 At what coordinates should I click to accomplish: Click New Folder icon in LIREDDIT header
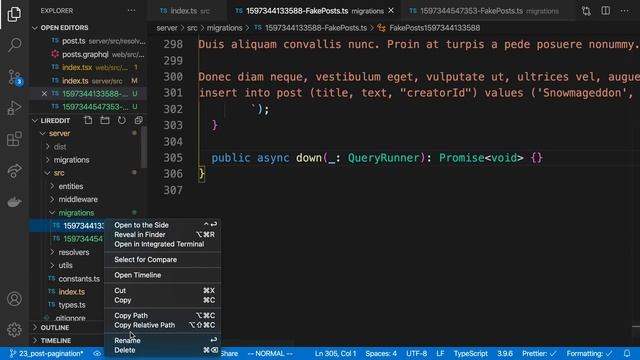[105, 120]
